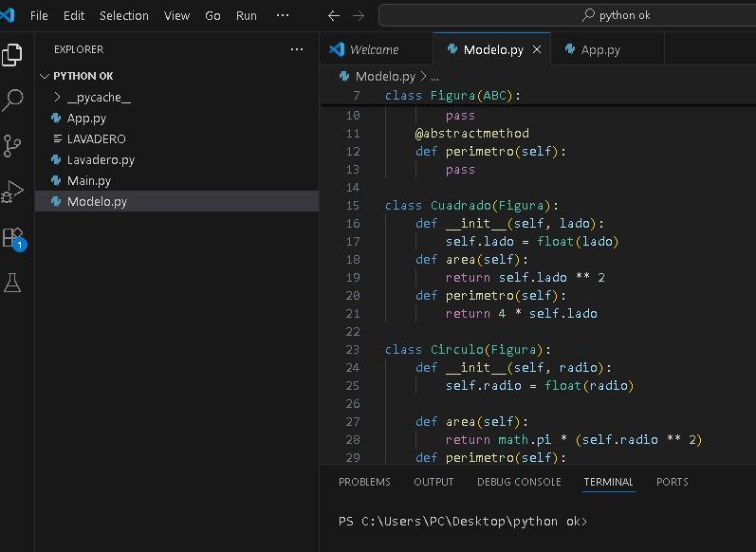
Task: Open the Source Control view
Action: click(x=12, y=146)
